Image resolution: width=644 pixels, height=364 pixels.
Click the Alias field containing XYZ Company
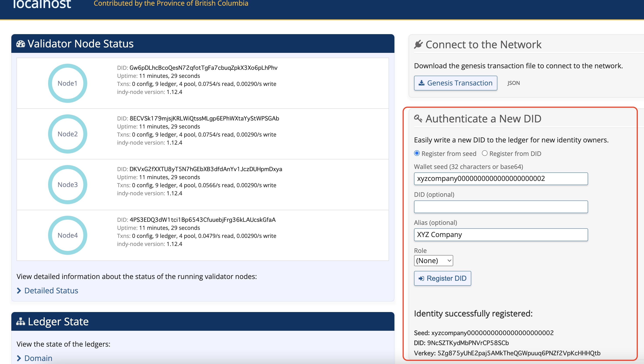coord(501,235)
